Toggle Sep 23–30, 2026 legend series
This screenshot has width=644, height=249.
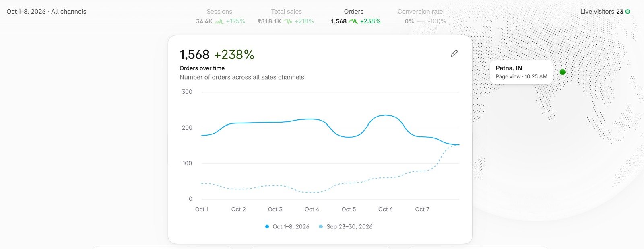[345, 227]
